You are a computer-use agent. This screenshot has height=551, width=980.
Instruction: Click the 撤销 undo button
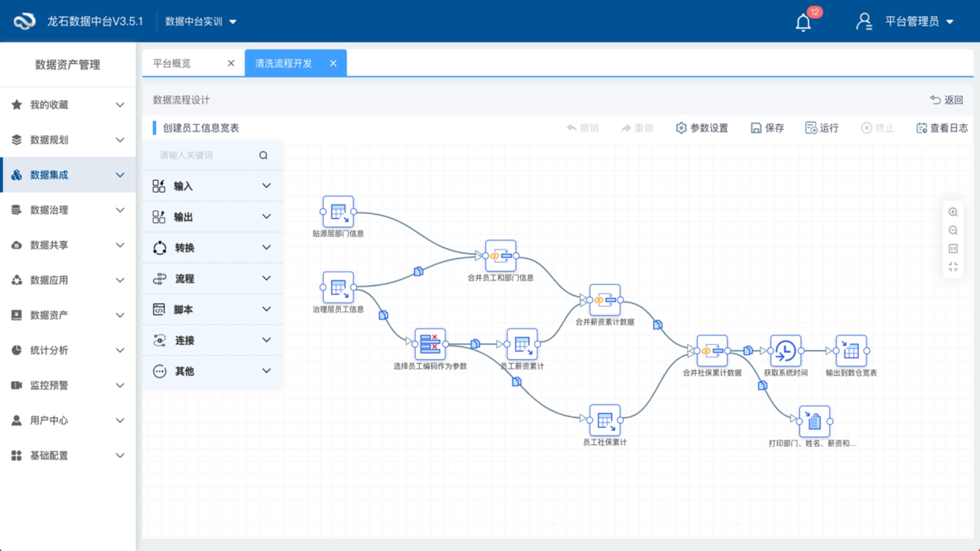[582, 128]
